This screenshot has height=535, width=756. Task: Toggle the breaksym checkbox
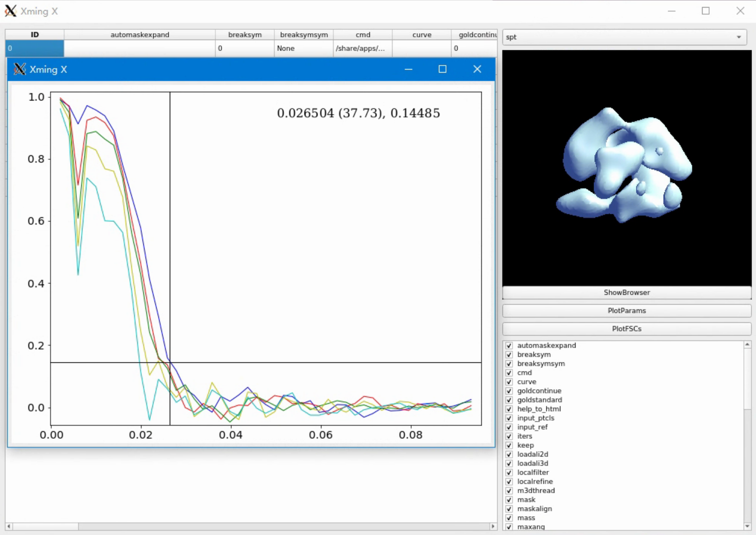(509, 355)
